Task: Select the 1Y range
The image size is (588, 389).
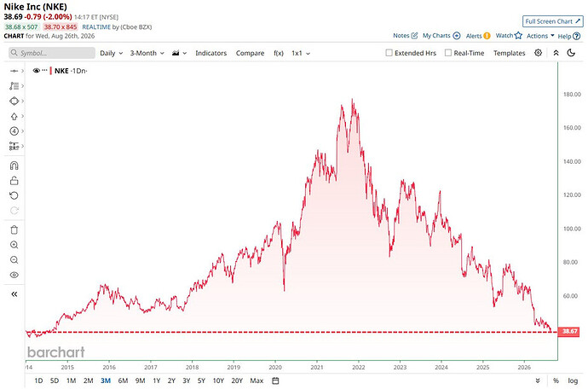Action: (157, 380)
